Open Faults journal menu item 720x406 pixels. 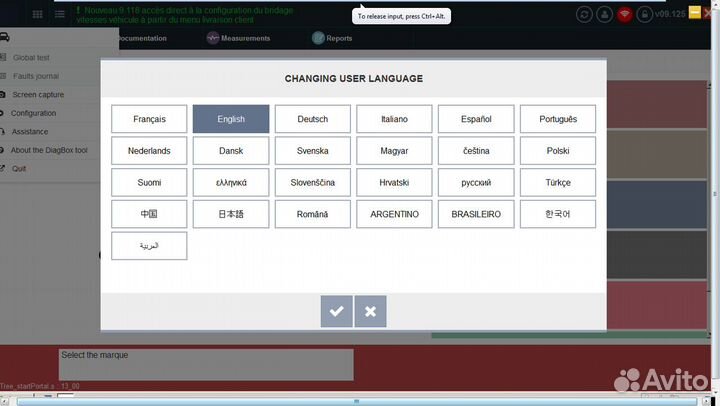coord(35,76)
